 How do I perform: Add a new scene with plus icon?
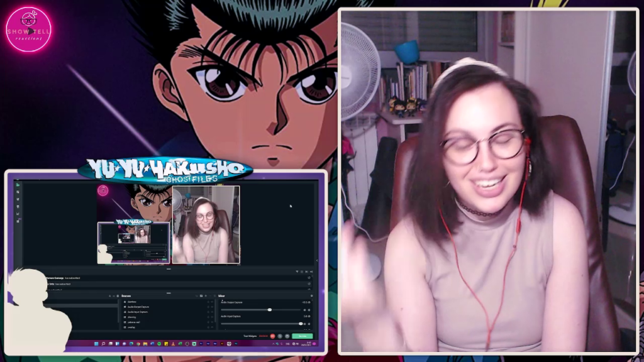(109, 295)
